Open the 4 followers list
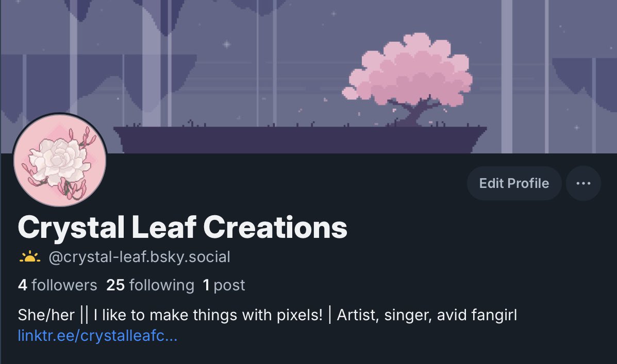This screenshot has width=617, height=364. [x=57, y=285]
